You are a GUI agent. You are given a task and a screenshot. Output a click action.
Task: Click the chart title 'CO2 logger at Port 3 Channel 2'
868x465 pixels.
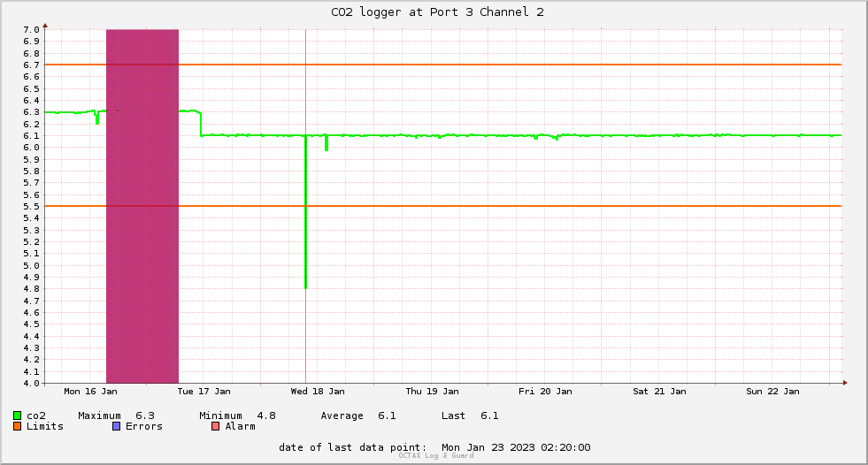(437, 12)
